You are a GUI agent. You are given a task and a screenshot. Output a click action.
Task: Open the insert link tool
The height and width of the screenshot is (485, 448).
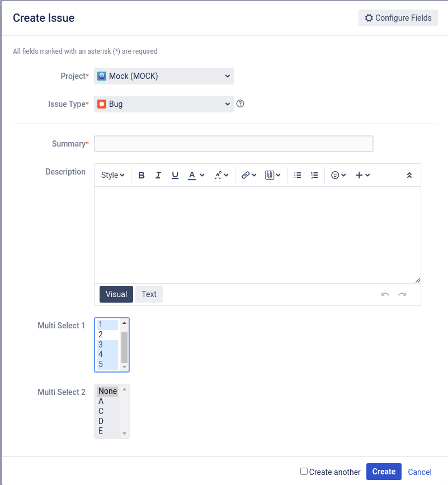tap(245, 175)
